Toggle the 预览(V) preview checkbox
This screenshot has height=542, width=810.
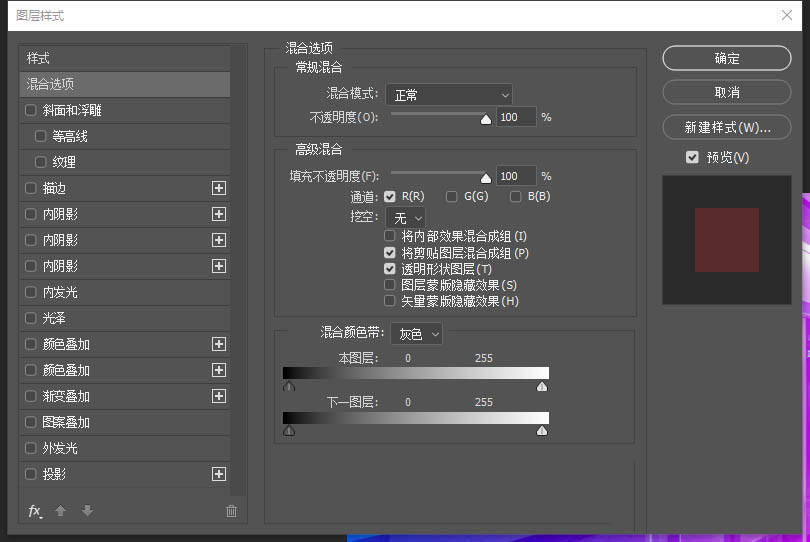pos(692,157)
